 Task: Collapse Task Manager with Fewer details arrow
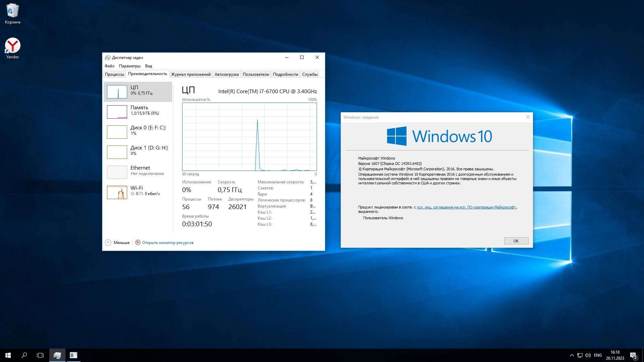point(108,243)
